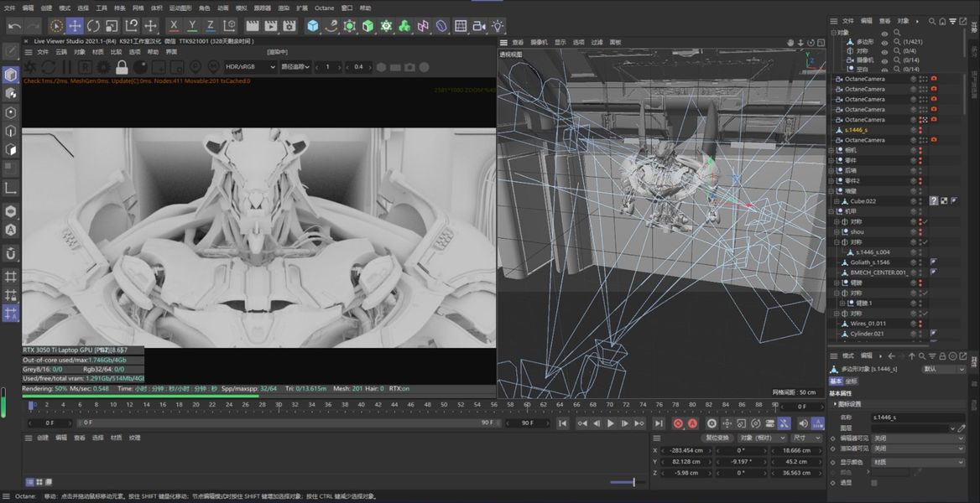Select Goliath_s.1546 in object tree
Screen dimensions: 980x503
[870, 262]
